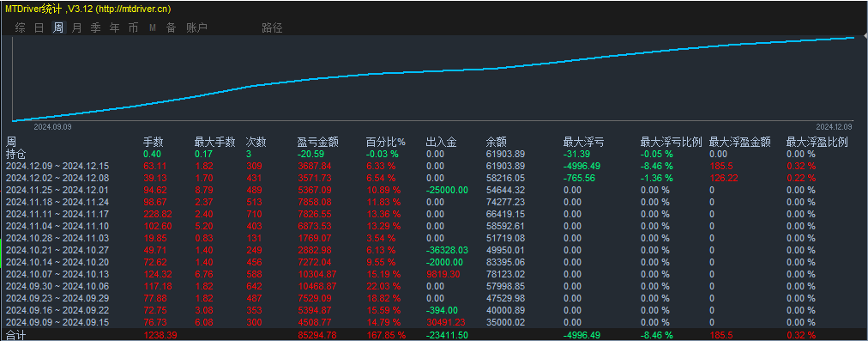Open the 月 monthly tab
The image size is (868, 341).
pyautogui.click(x=77, y=27)
